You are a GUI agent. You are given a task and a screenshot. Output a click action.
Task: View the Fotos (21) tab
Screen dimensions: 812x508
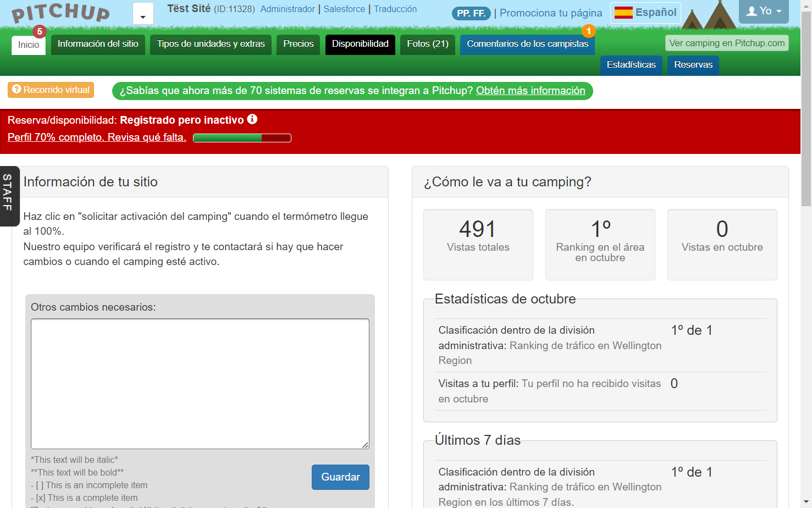428,44
